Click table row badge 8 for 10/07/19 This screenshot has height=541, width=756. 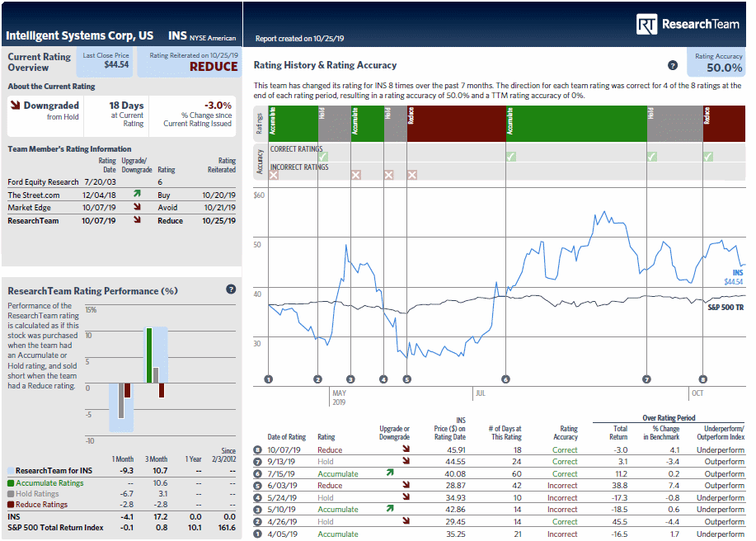pyautogui.click(x=257, y=449)
